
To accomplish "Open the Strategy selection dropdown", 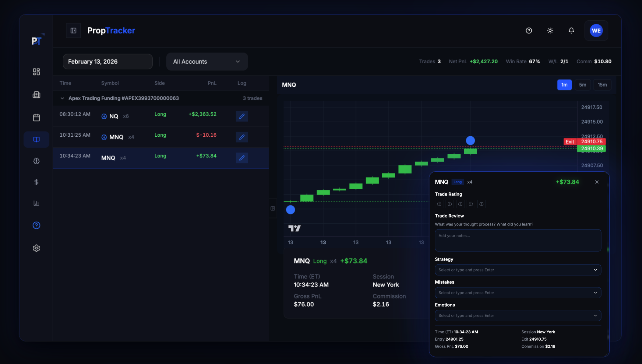I will click(x=517, y=270).
